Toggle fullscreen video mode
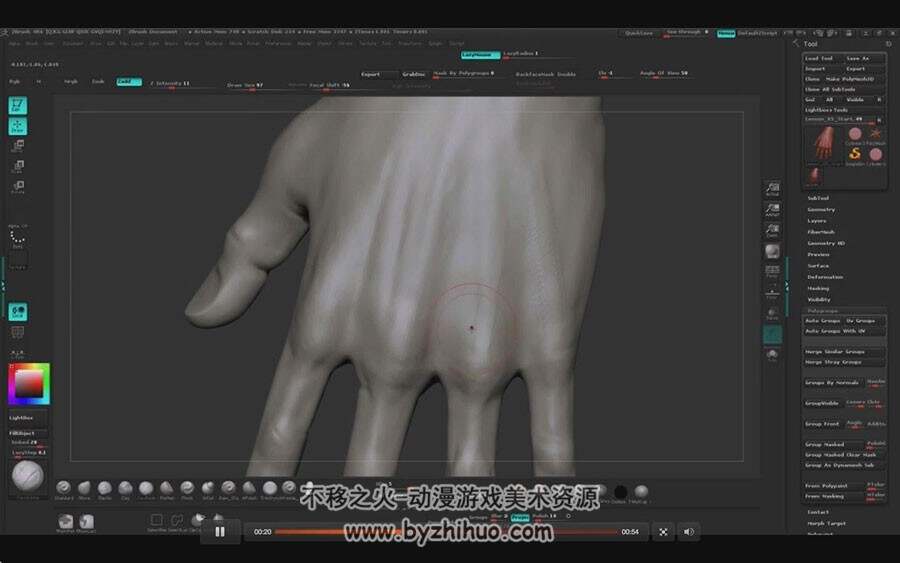This screenshot has height=563, width=900. pyautogui.click(x=663, y=532)
